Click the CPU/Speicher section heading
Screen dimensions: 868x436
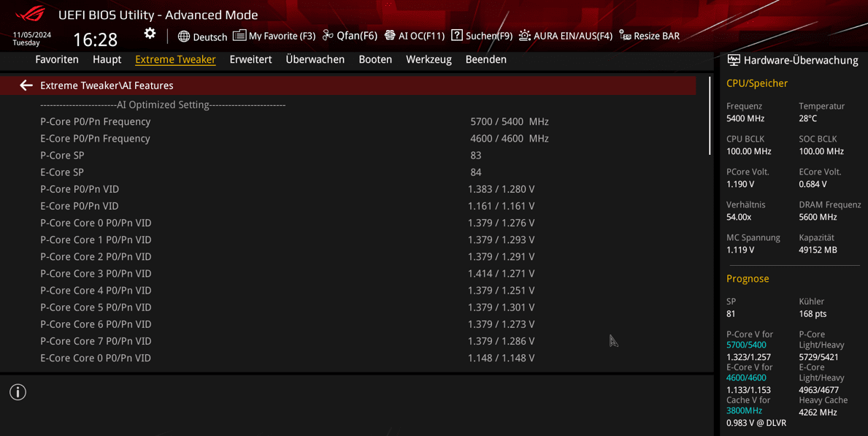click(x=757, y=83)
